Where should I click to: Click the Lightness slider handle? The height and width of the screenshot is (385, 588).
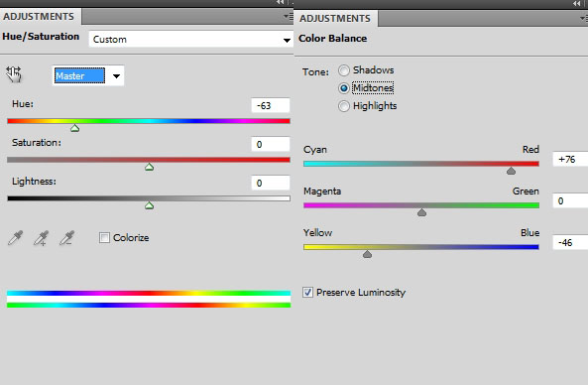click(x=150, y=205)
